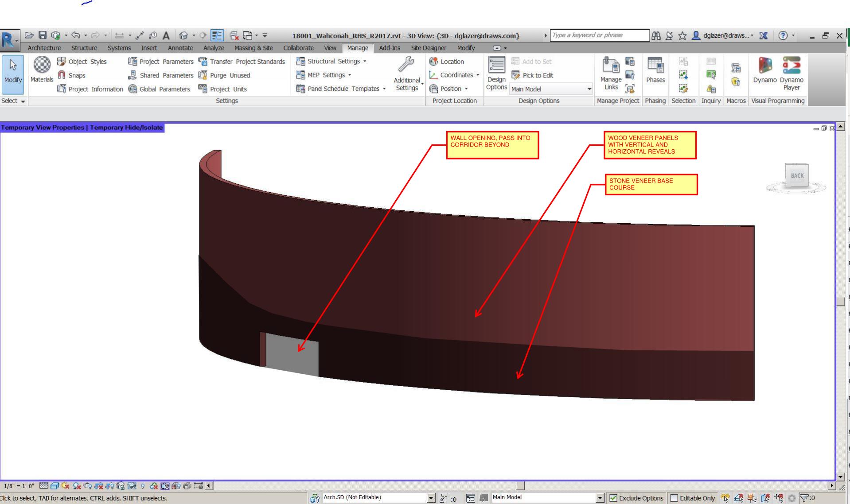The width and height of the screenshot is (850, 504).
Task: Open Project Information
Action: 91,89
